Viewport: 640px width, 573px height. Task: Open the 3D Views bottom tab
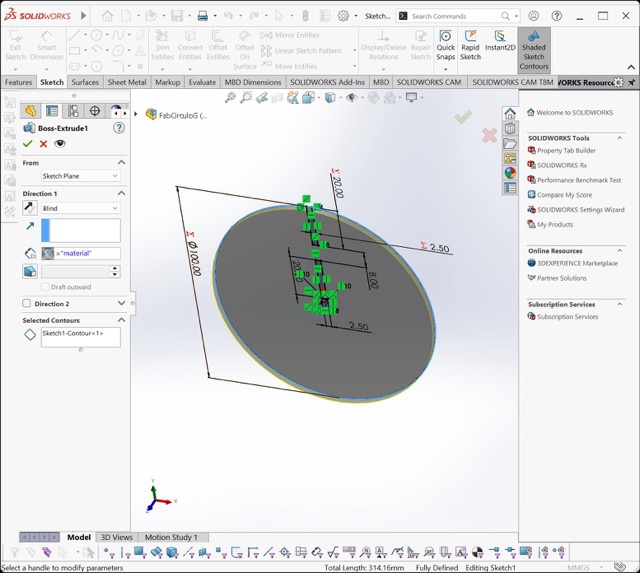(116, 537)
